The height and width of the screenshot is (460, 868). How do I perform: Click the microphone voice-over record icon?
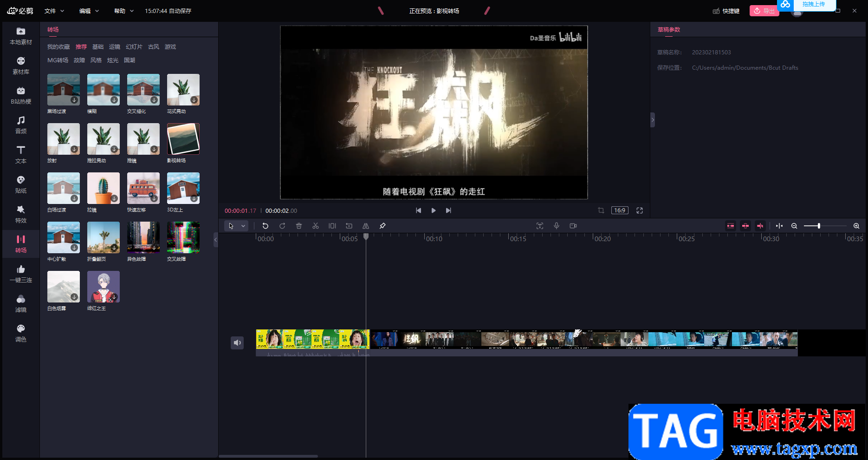click(557, 226)
